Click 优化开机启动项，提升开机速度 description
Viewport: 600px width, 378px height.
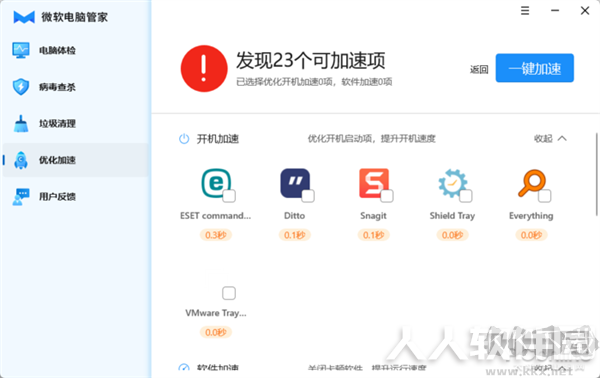(x=372, y=138)
